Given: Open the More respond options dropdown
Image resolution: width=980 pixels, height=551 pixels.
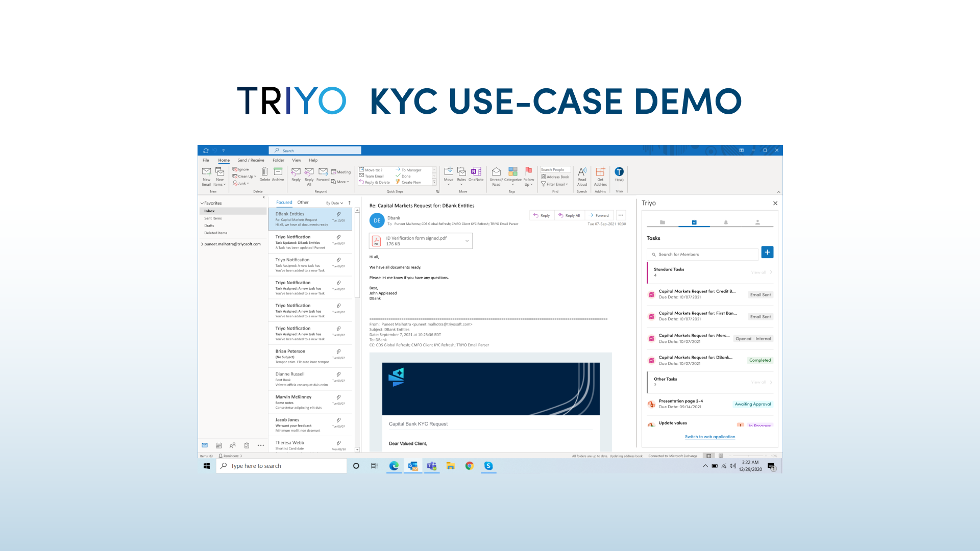Looking at the screenshot, I should (340, 182).
